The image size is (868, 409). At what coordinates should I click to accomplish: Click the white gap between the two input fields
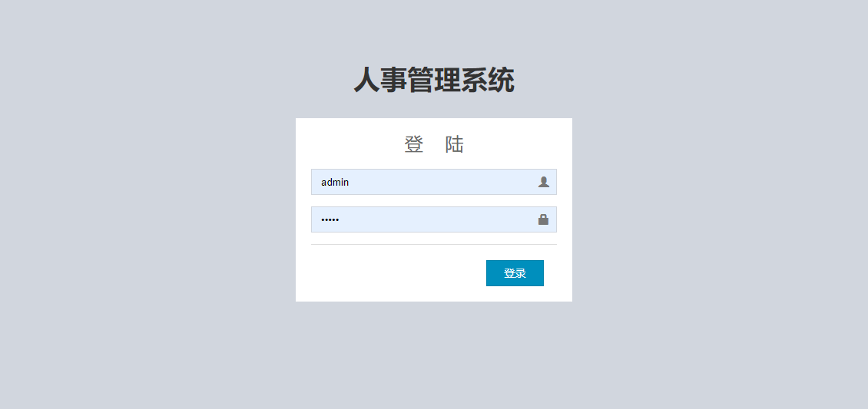click(x=433, y=200)
